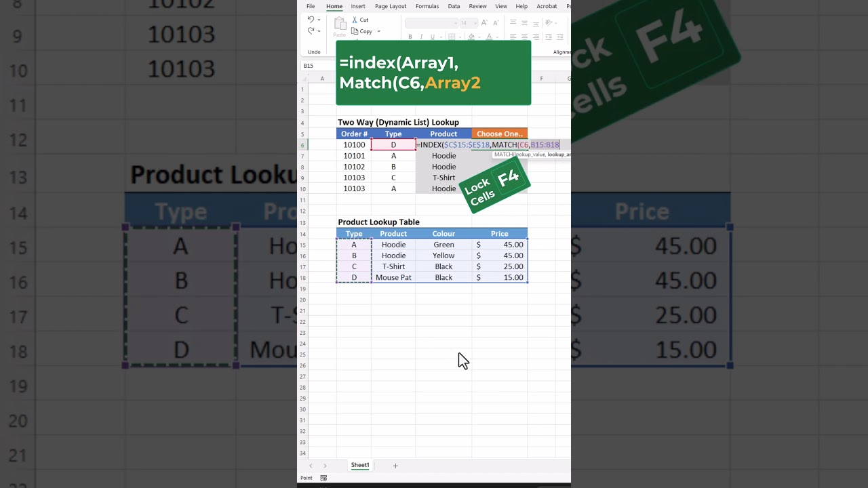The width and height of the screenshot is (868, 488).
Task: Select the Sheet1 tab
Action: pos(360,466)
